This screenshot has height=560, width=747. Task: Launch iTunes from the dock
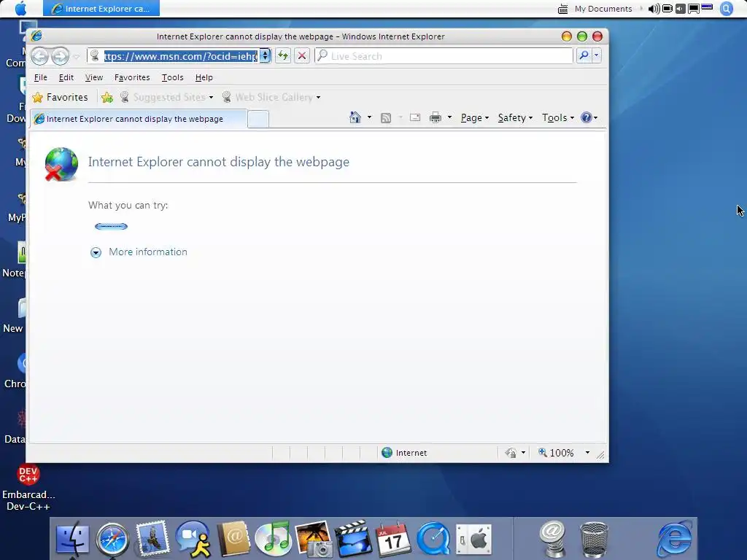274,539
